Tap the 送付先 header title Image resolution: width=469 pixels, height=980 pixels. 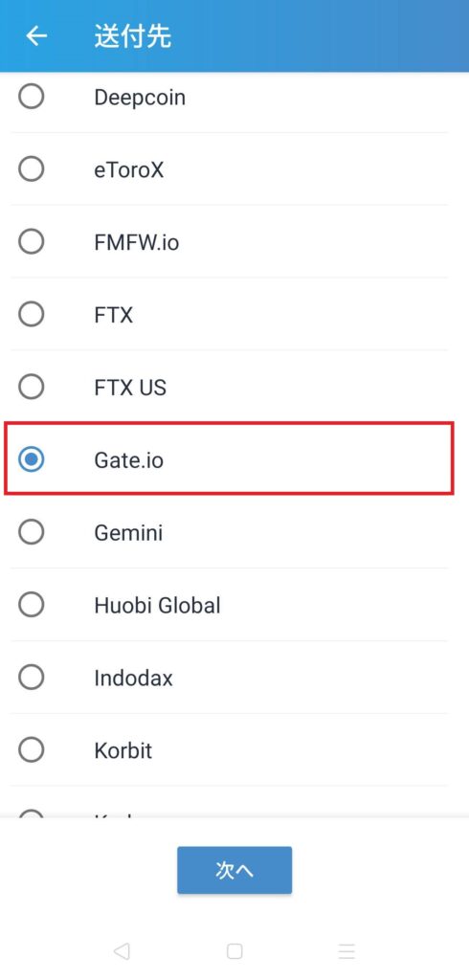[133, 36]
